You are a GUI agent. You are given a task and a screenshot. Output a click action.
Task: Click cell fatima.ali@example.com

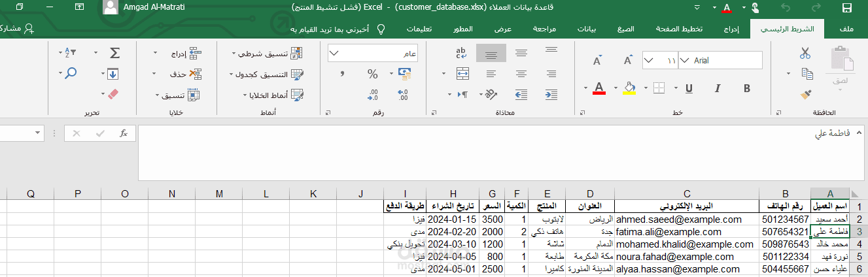(686, 231)
